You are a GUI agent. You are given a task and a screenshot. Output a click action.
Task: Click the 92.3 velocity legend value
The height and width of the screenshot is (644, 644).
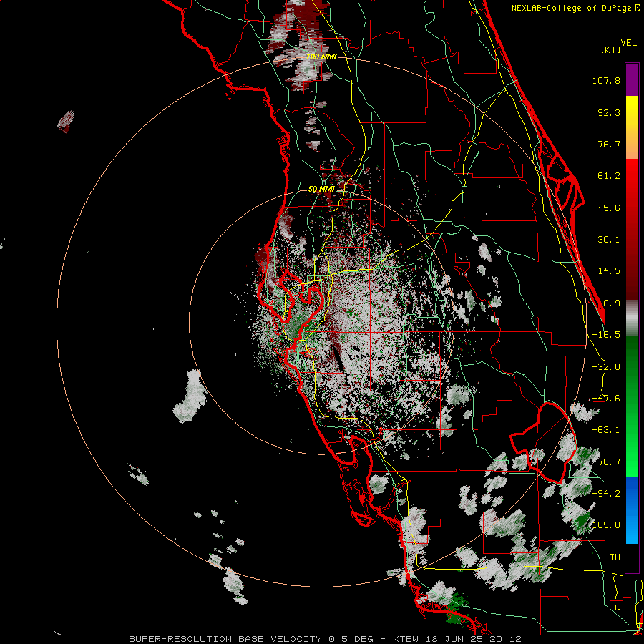tap(609, 112)
